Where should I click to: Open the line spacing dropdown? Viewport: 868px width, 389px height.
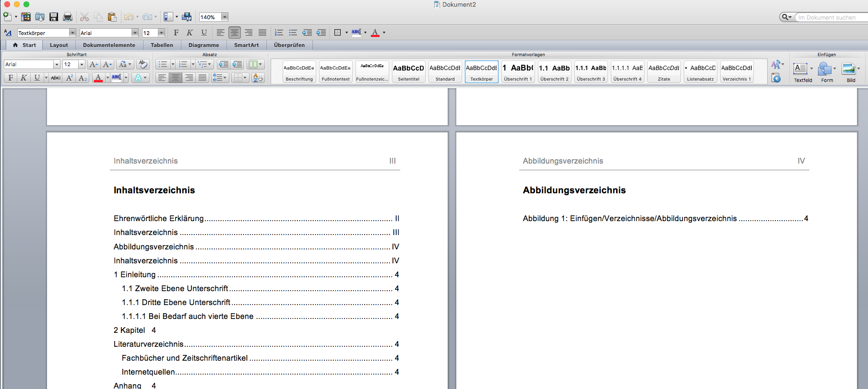pos(220,78)
